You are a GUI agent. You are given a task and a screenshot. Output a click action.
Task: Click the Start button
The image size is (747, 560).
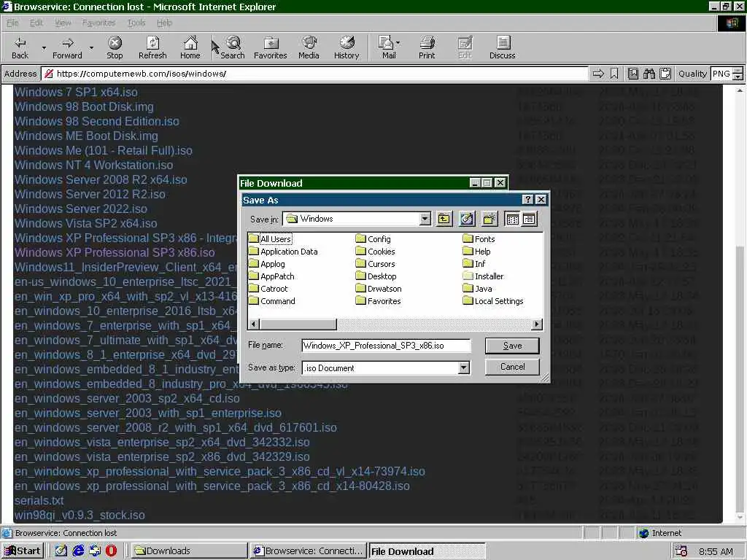[23, 551]
